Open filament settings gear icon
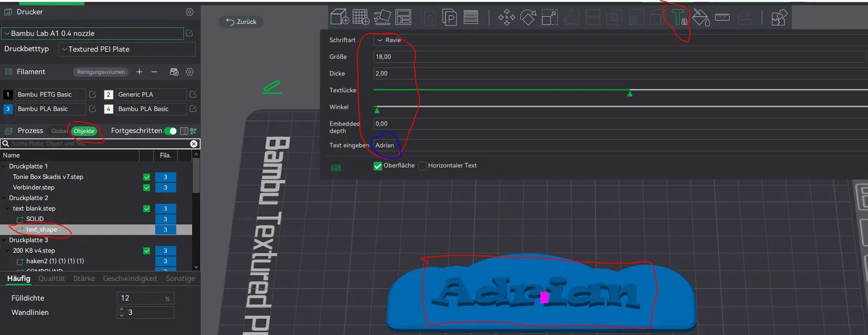 pyautogui.click(x=189, y=72)
